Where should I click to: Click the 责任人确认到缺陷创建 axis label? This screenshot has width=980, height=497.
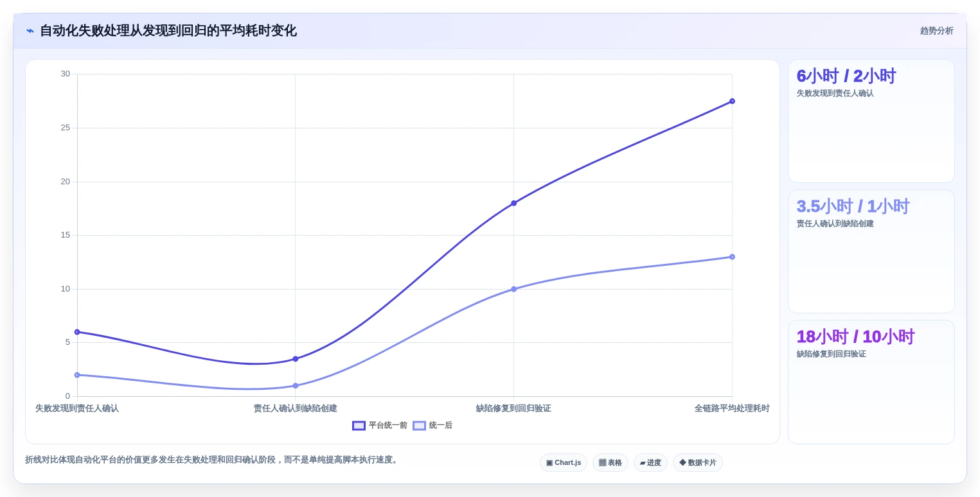(296, 408)
